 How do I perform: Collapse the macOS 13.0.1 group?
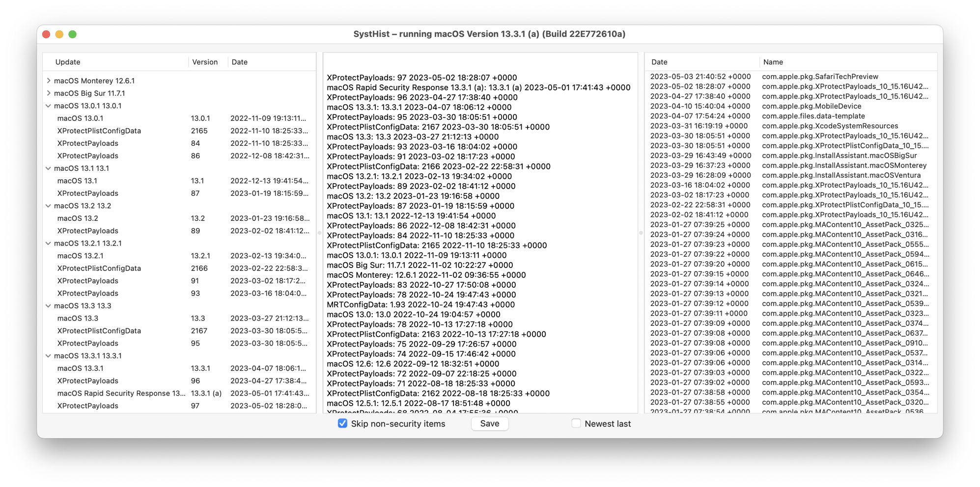[48, 106]
